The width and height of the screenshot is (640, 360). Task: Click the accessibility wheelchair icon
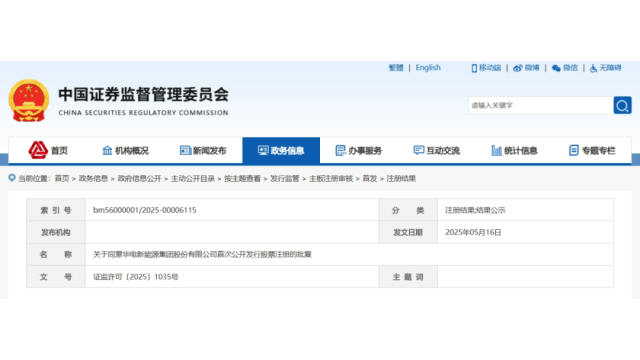[x=593, y=68]
